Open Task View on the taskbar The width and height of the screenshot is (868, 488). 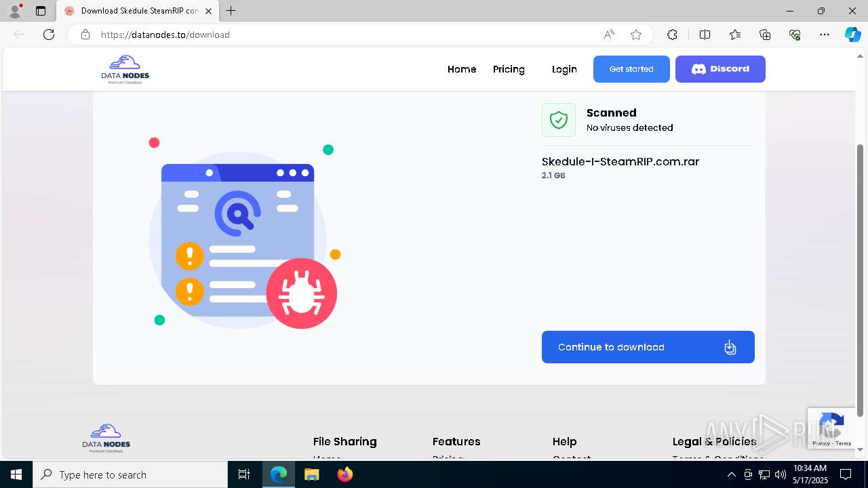(244, 474)
